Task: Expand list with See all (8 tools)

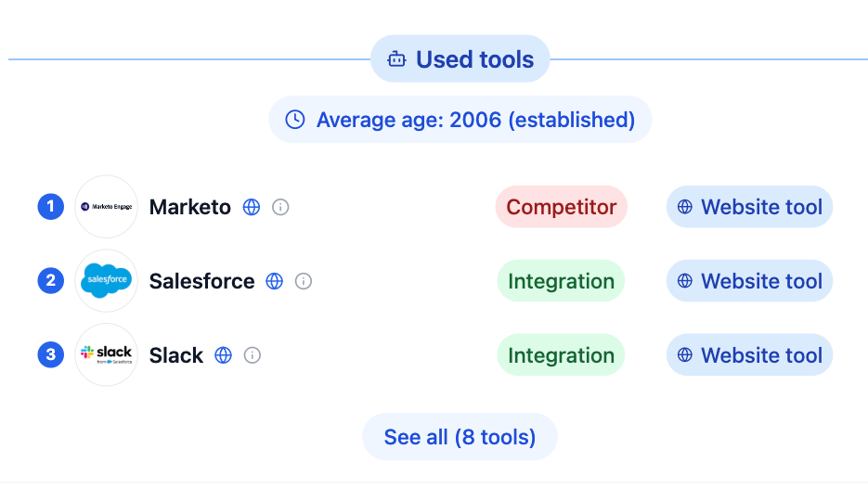Action: coord(460,437)
